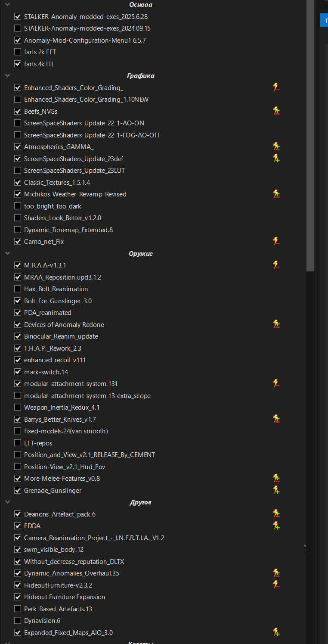The image size is (328, 644).
Task: Select T.H.A.P._Rework_2.3 mod name
Action: tap(53, 348)
